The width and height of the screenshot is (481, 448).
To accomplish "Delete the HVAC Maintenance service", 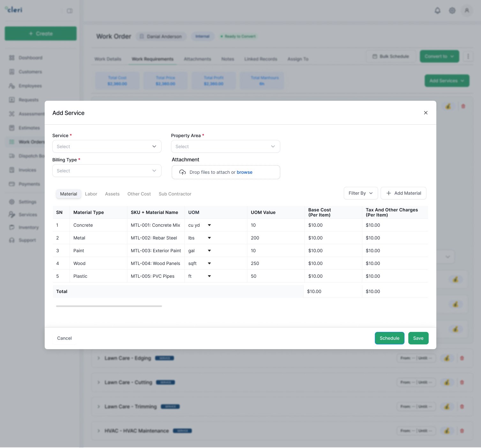I will [462, 431].
